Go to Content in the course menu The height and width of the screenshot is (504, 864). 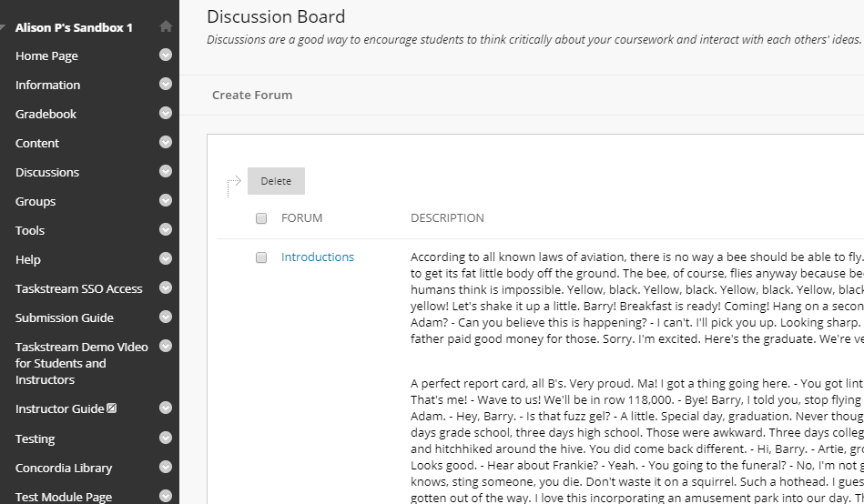tap(37, 143)
